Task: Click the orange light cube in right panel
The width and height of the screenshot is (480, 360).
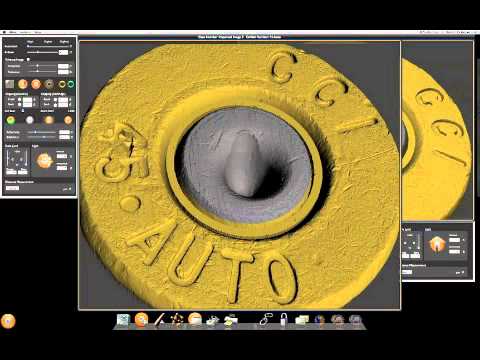Action: click(x=437, y=245)
